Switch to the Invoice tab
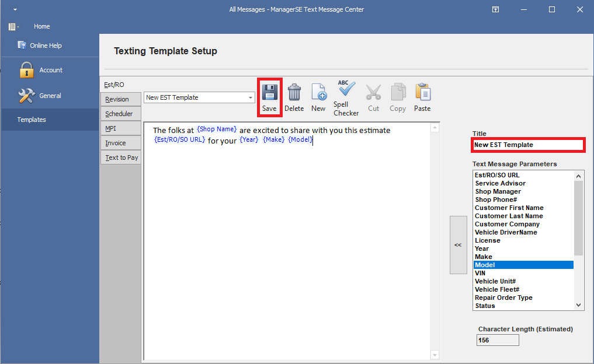This screenshot has height=364, width=594. [x=120, y=143]
